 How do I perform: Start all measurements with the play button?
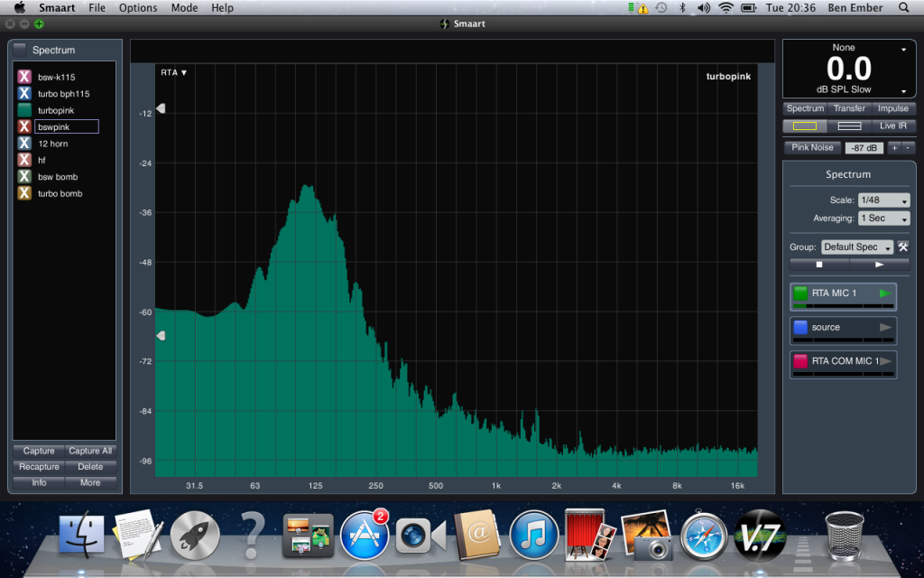[x=879, y=265]
